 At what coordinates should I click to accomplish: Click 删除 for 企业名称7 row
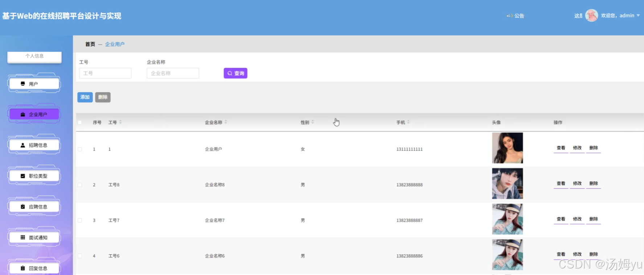coord(594,219)
